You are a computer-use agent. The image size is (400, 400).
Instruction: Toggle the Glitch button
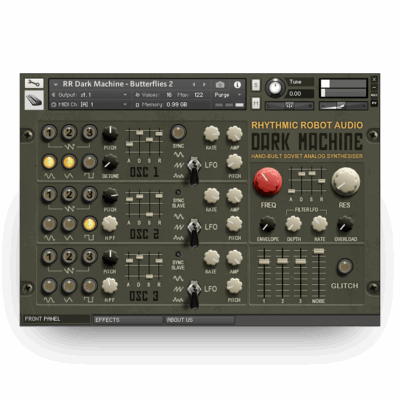tap(345, 267)
